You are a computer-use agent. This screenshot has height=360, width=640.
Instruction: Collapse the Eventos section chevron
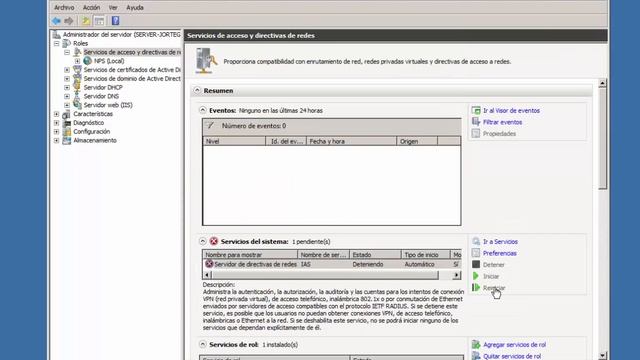(x=202, y=110)
